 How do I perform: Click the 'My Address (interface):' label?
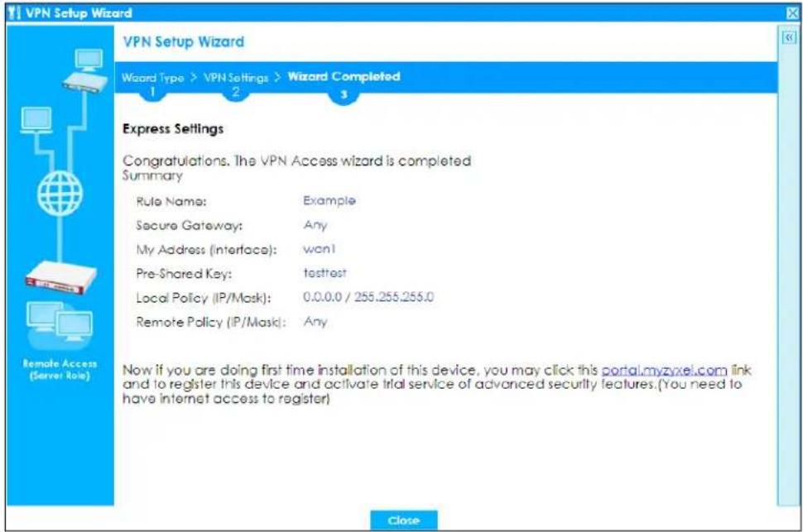(x=206, y=250)
